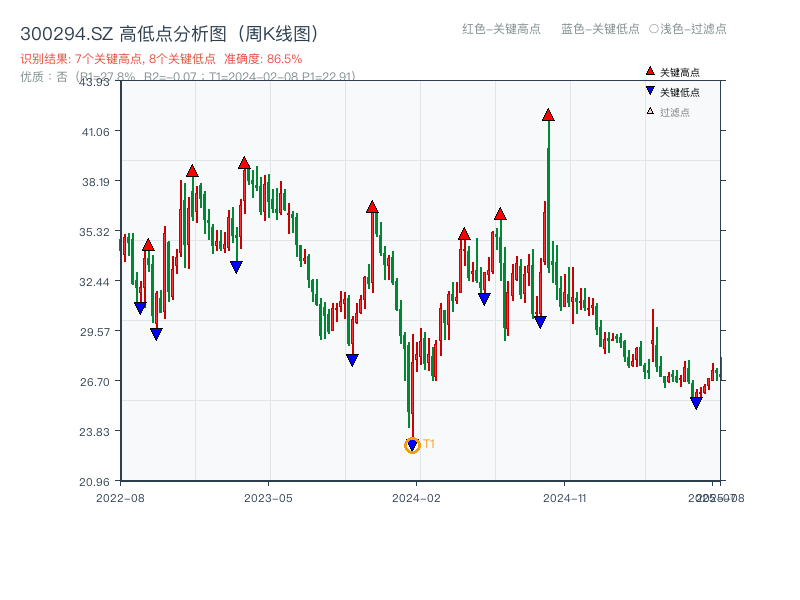The width and height of the screenshot is (800, 600).
Task: Click the blue triangle legend icon for 关键低点
Action: click(650, 91)
